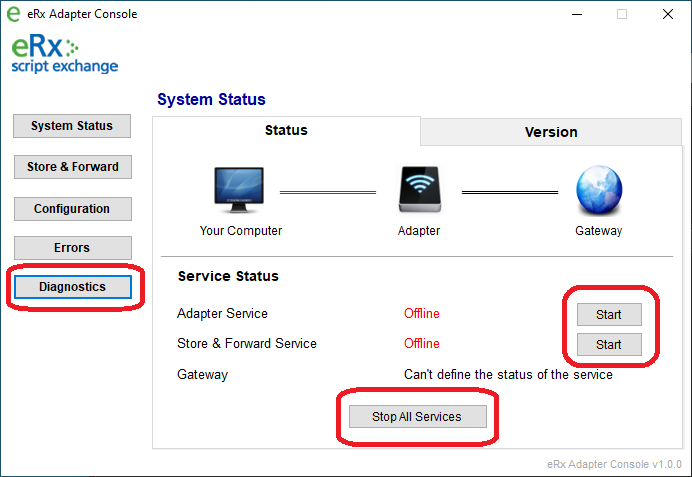
Task: Click the Gateway status message text
Action: click(x=508, y=375)
